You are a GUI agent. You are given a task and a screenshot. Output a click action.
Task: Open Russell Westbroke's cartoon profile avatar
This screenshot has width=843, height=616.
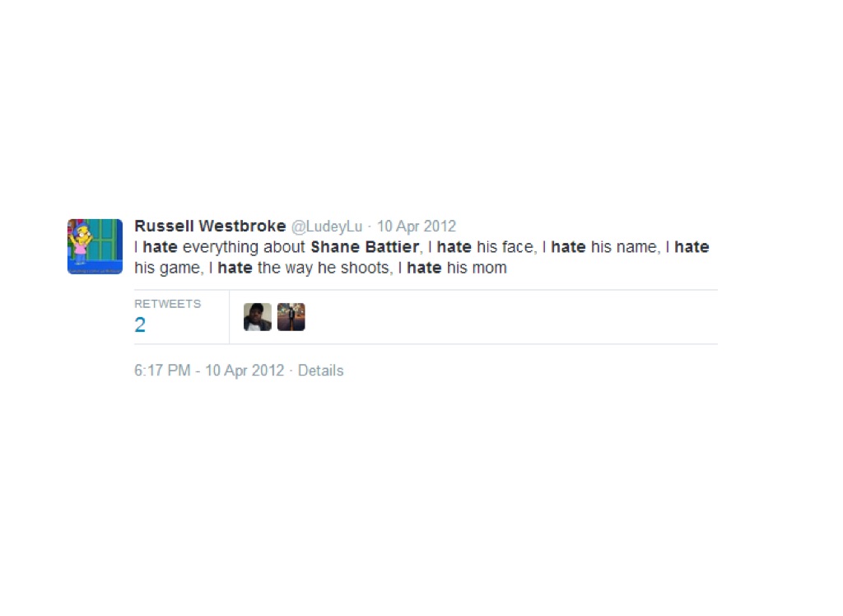[95, 246]
